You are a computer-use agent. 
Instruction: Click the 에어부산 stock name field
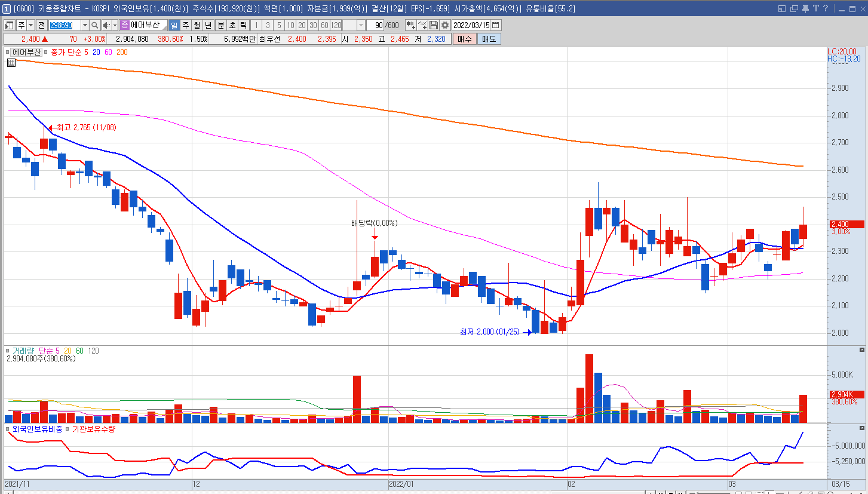tap(149, 25)
